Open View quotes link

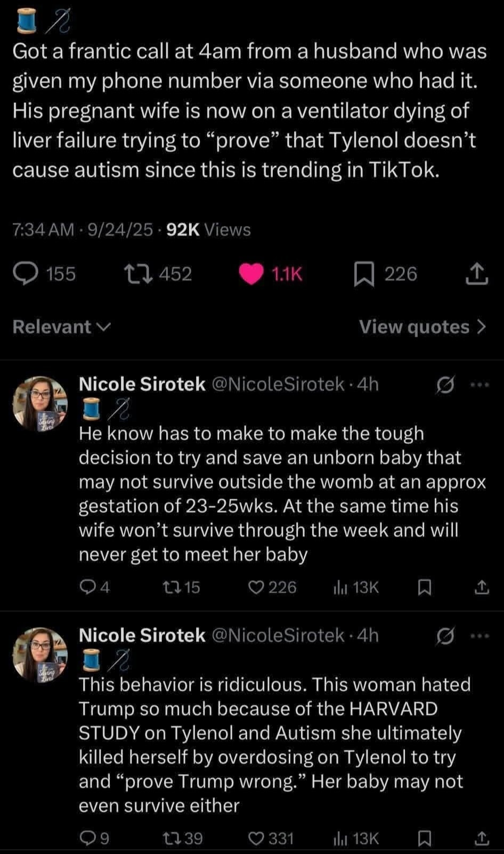point(422,327)
